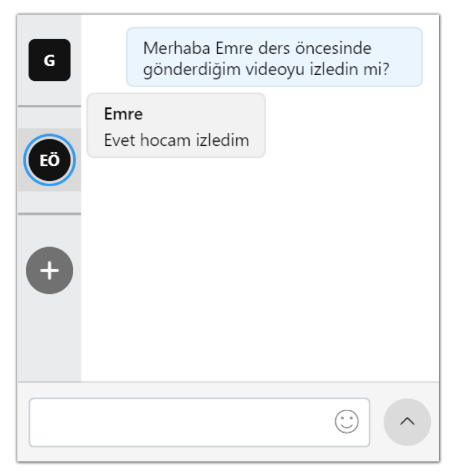Click the G tab area in sidebar
456x476 pixels.
(50, 60)
